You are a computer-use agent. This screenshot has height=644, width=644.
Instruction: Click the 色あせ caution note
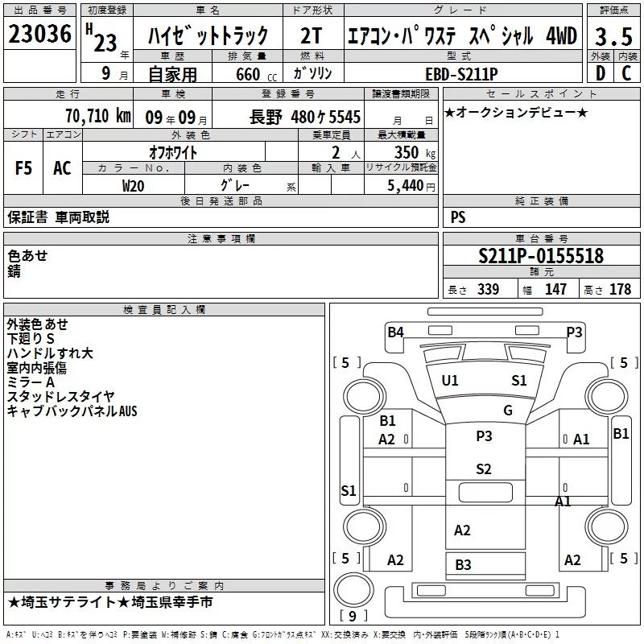27,255
